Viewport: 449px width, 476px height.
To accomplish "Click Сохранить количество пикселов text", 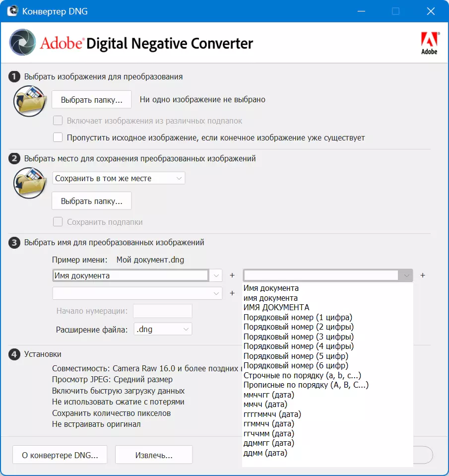I will pyautogui.click(x=111, y=413).
